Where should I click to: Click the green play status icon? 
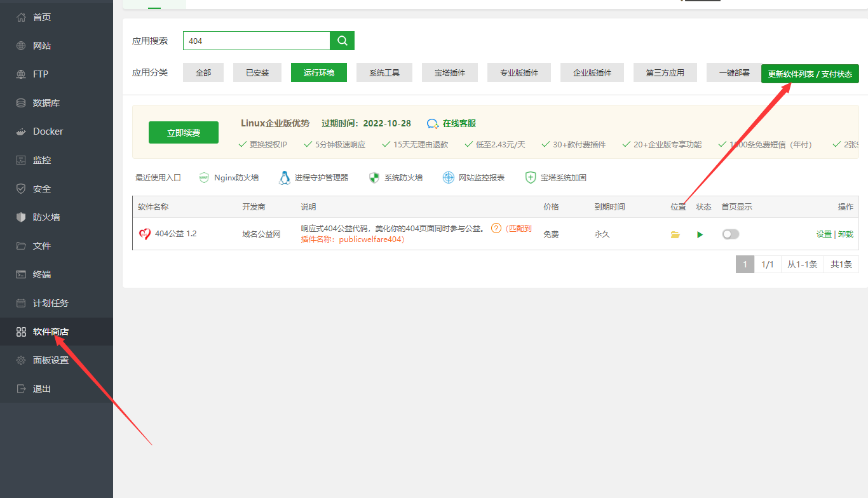[700, 234]
